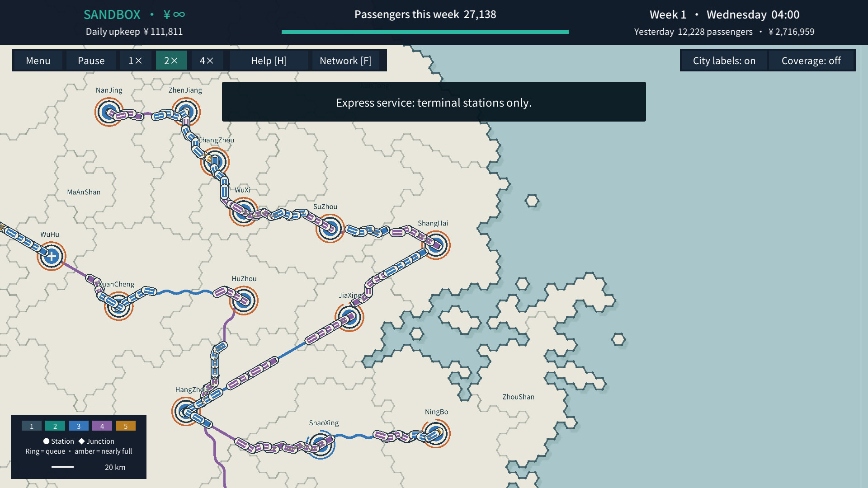Select the ShangHai station
This screenshot has width=868, height=488.
(436, 245)
